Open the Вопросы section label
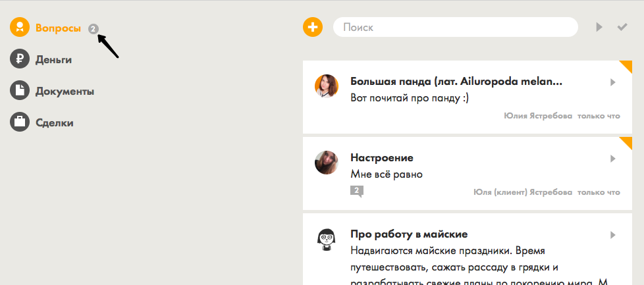 pos(58,28)
